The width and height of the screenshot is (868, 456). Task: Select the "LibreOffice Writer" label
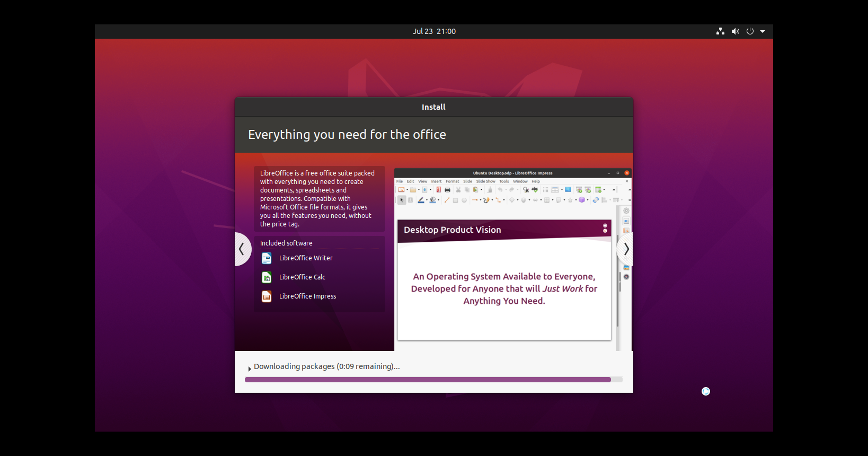[306, 258]
